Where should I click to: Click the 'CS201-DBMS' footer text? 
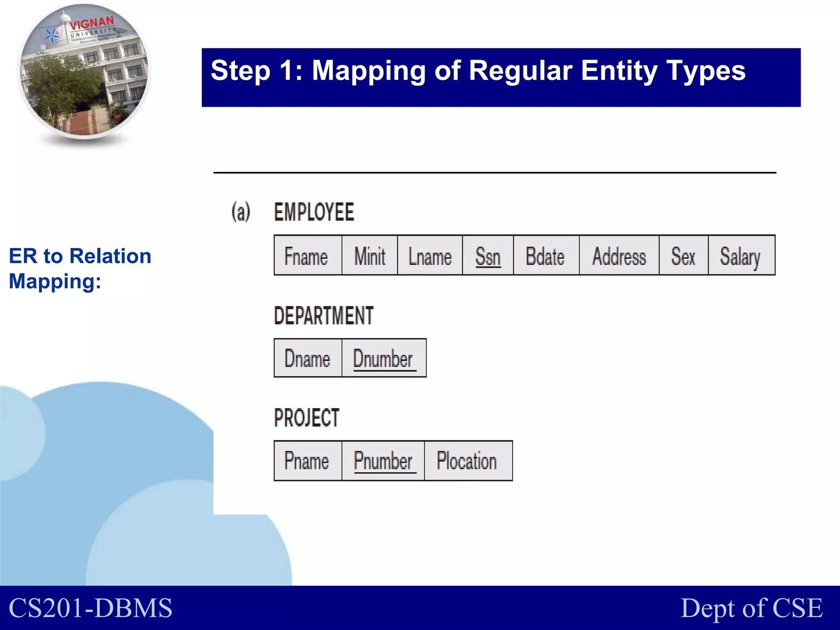[91, 608]
